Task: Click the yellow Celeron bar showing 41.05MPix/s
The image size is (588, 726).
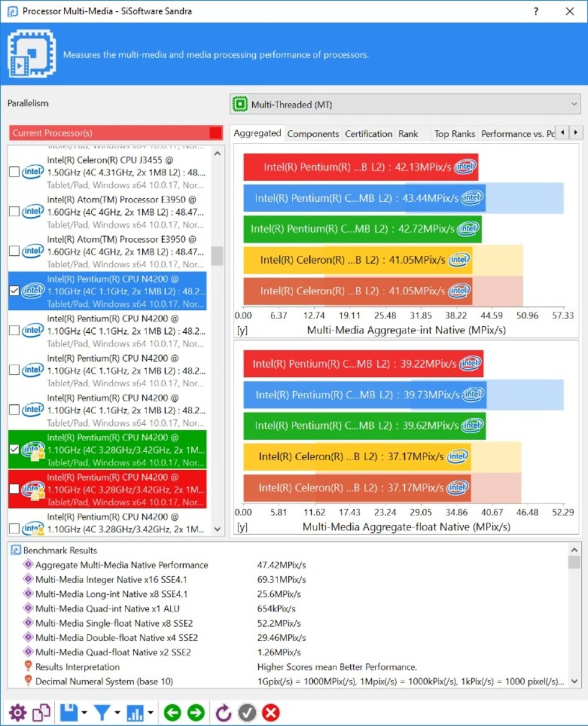Action: (x=358, y=260)
